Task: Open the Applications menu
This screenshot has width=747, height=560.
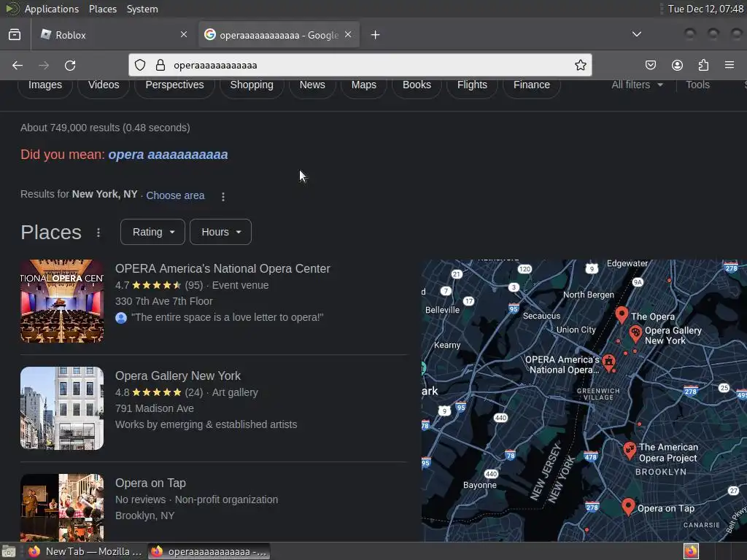Action: (x=52, y=9)
